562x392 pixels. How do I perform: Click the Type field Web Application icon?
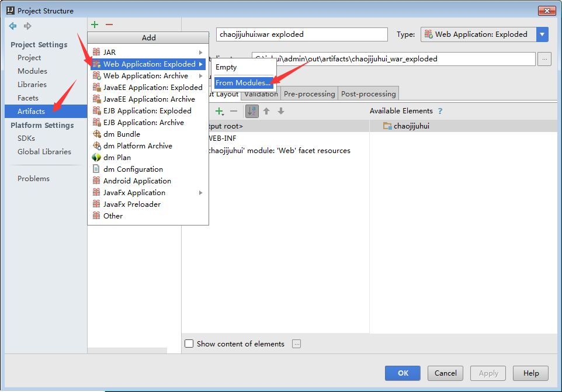click(x=429, y=34)
